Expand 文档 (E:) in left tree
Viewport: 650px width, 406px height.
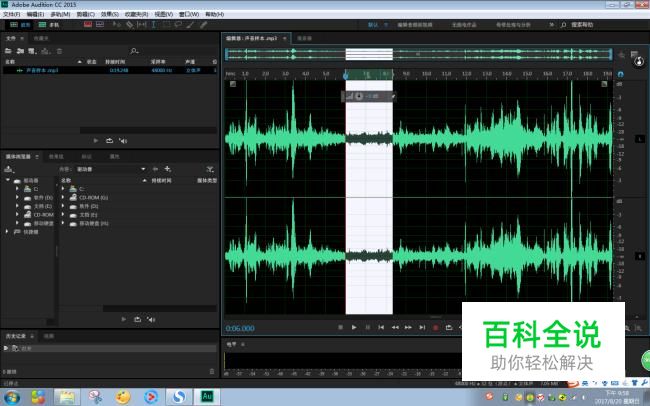click(17, 206)
